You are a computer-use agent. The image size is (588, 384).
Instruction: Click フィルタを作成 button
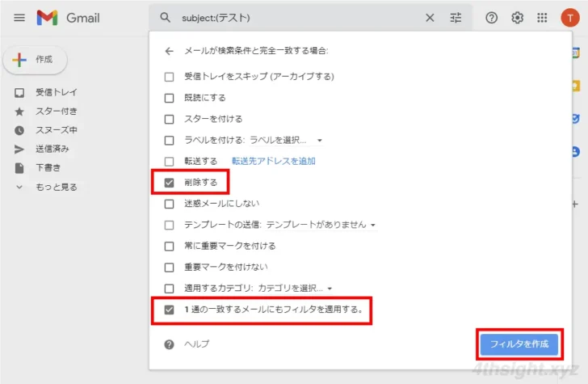[x=519, y=344]
